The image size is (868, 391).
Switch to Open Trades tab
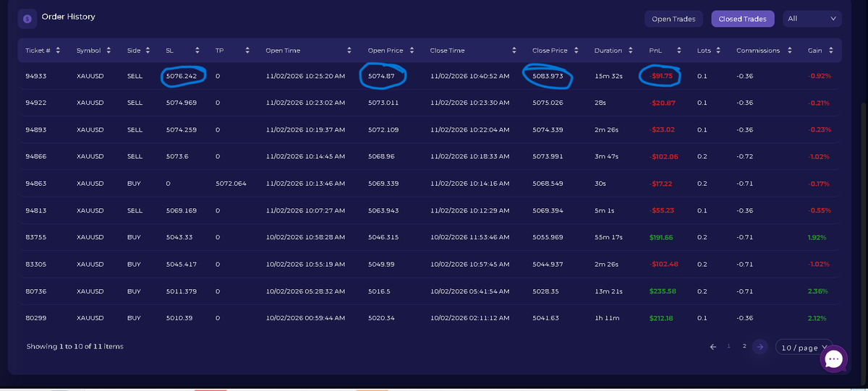coord(673,19)
